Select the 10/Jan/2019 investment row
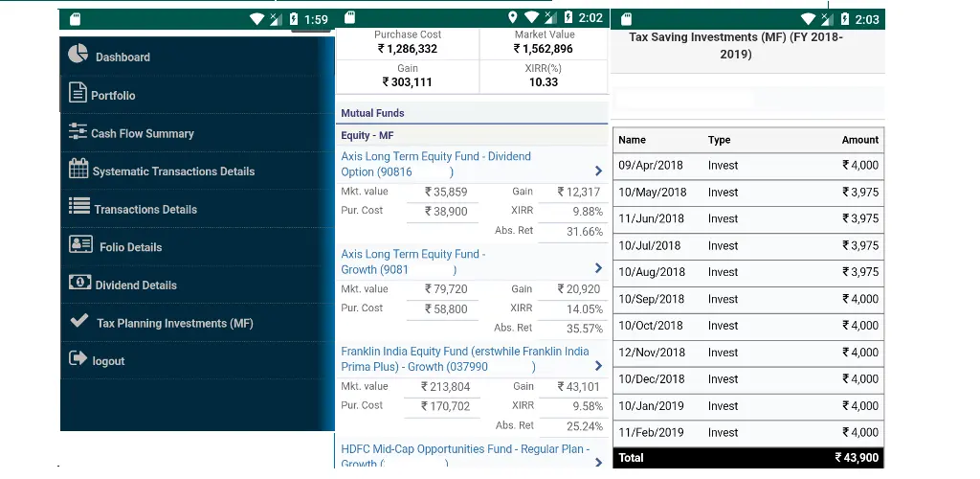 click(748, 406)
